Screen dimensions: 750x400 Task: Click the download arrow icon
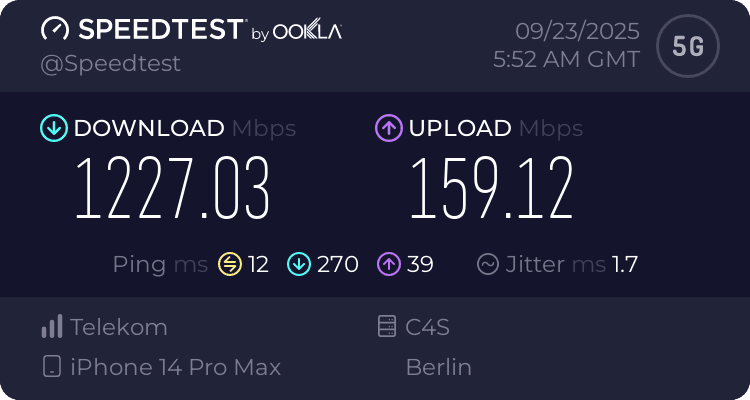coord(53,128)
